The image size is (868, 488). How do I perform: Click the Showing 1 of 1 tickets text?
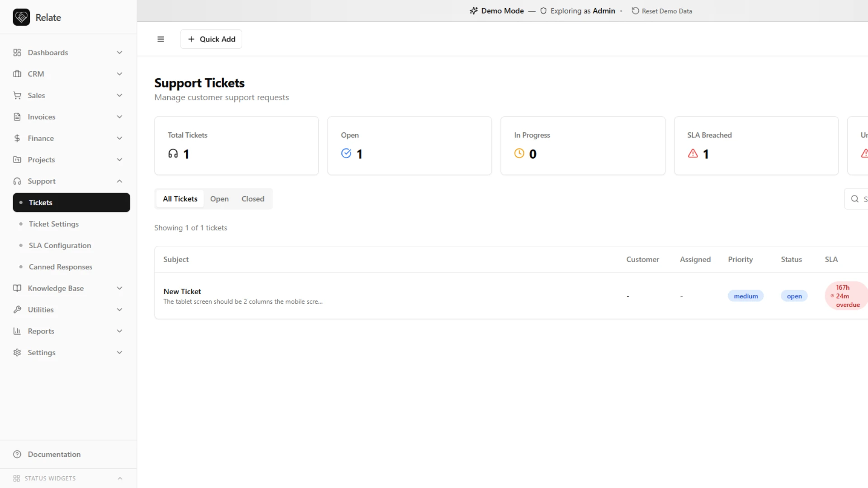click(x=190, y=228)
